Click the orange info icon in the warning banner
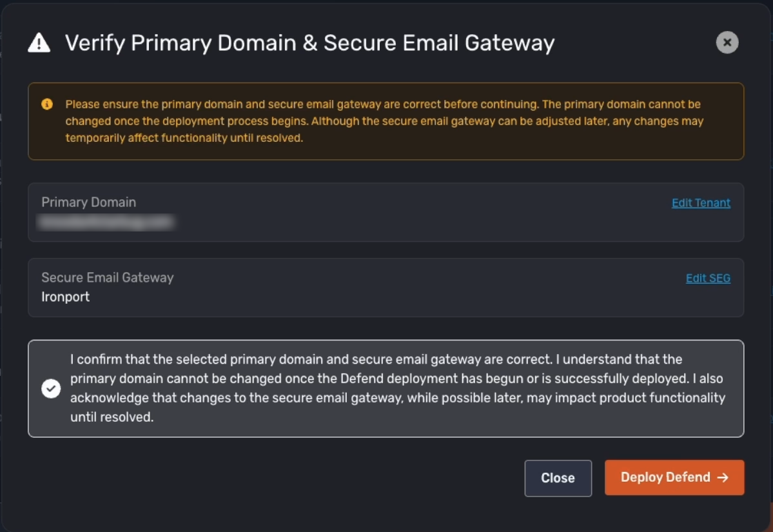 point(47,104)
